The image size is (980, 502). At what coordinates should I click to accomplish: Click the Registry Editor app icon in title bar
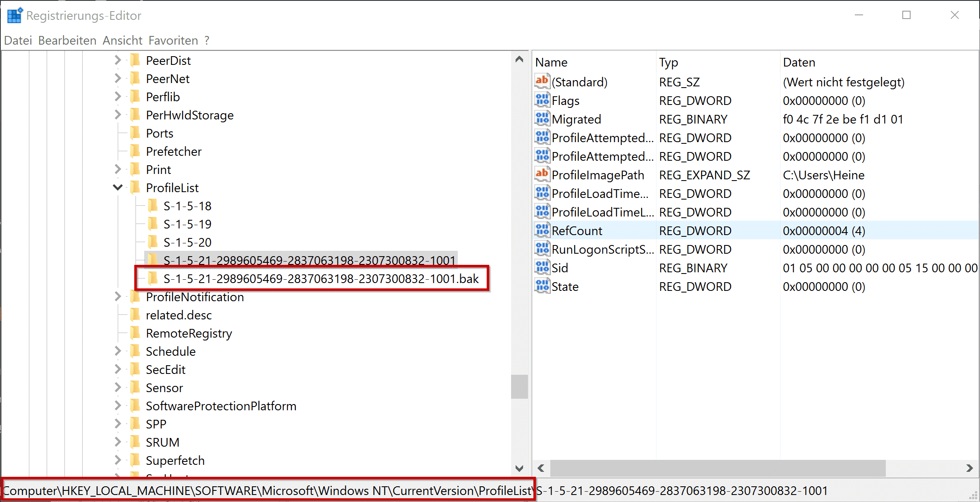pyautogui.click(x=15, y=15)
